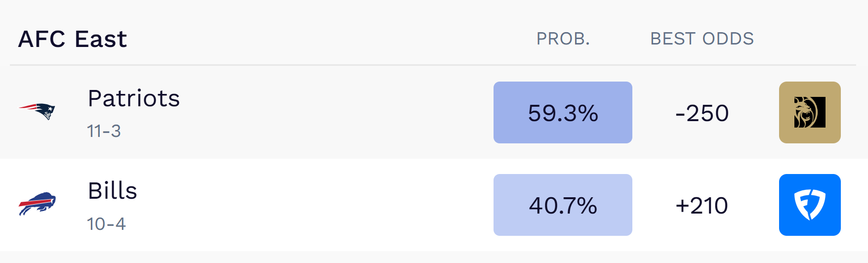
Task: Open the BetMGM sportsbook icon
Action: point(810,113)
